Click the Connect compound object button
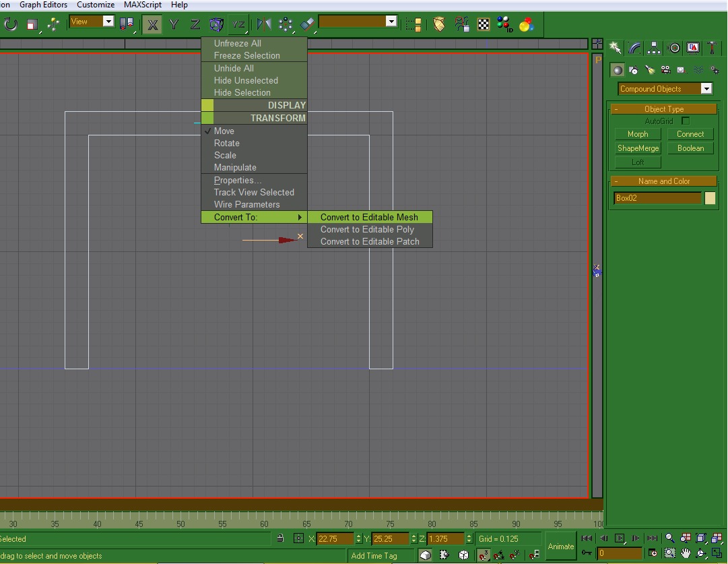The image size is (728, 564). pos(690,134)
